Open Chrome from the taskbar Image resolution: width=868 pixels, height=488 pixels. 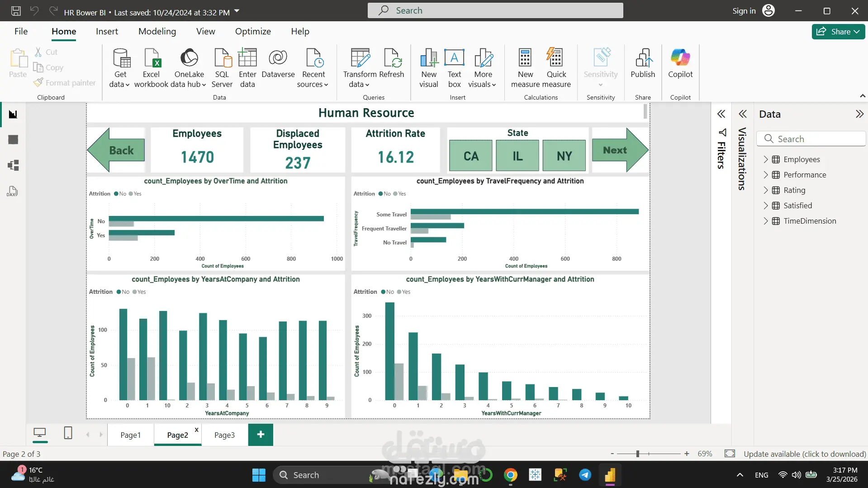(x=511, y=475)
